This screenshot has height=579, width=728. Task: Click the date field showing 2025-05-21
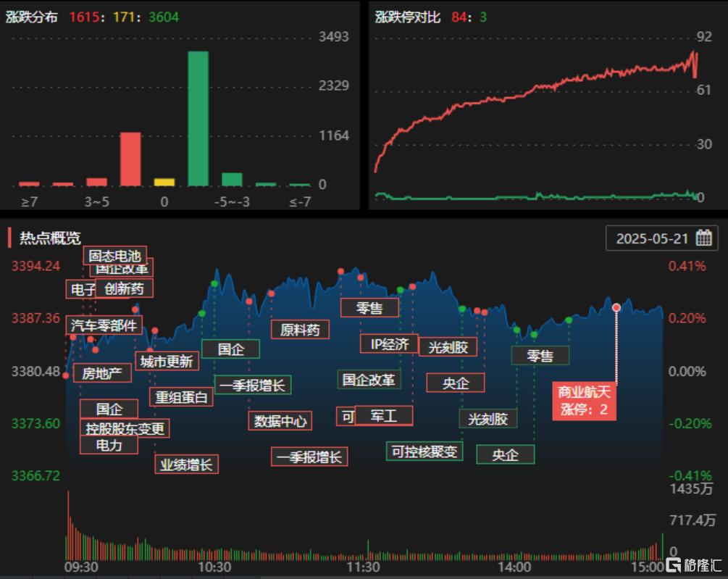pos(650,238)
